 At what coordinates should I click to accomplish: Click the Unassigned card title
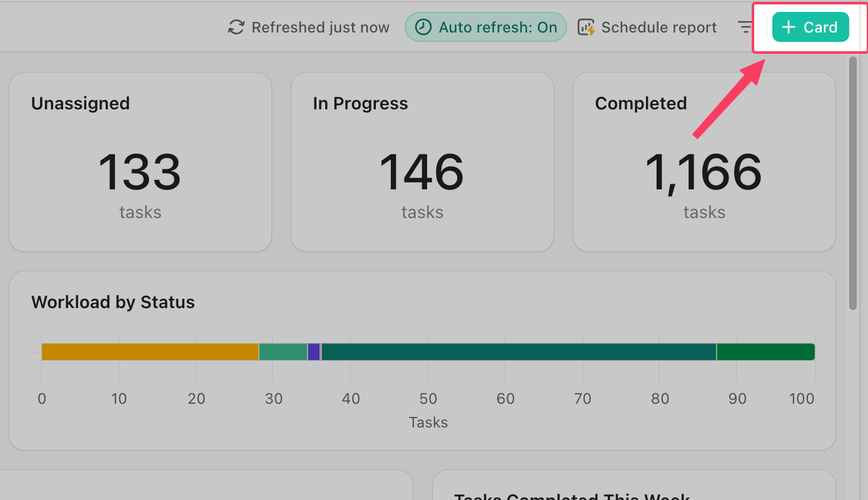click(81, 104)
